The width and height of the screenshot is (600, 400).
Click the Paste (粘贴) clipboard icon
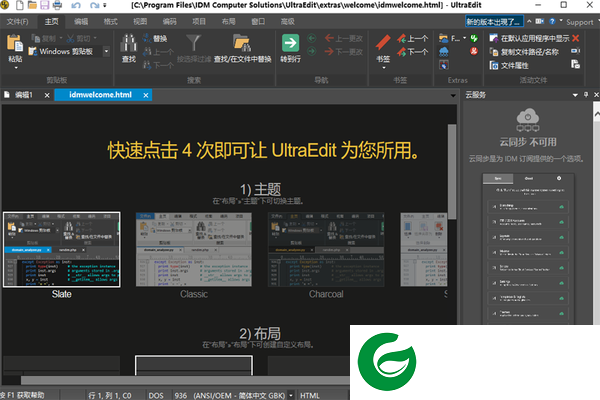coord(15,43)
